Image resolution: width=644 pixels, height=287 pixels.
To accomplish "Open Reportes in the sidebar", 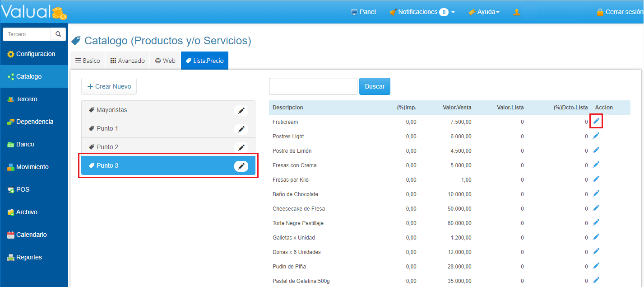I will (x=29, y=257).
